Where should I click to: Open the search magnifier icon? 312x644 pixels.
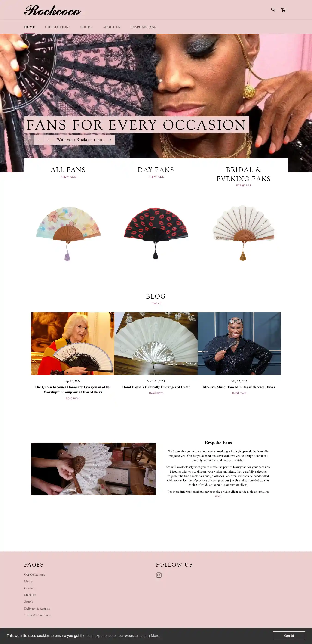(x=273, y=10)
